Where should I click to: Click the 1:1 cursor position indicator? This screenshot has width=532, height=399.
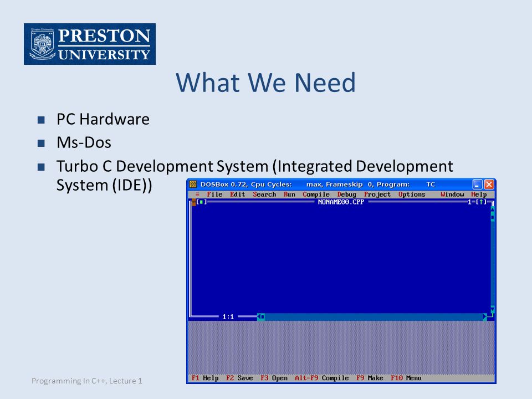pyautogui.click(x=228, y=317)
